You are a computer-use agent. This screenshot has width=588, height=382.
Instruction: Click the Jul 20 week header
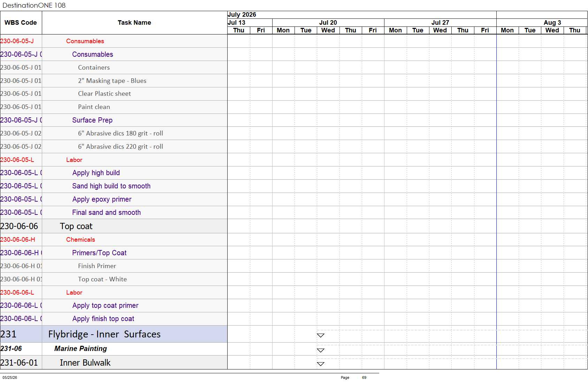coord(328,23)
